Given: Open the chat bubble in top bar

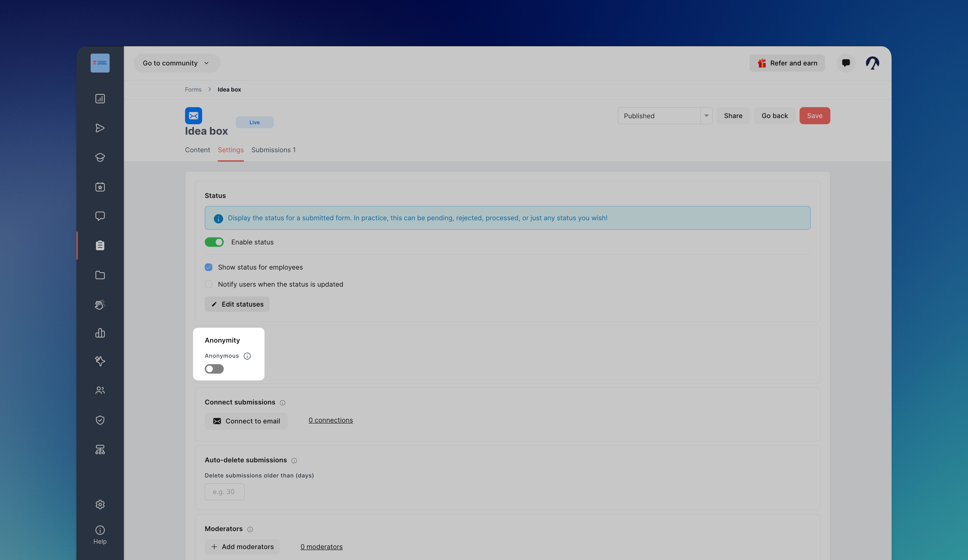Looking at the screenshot, I should [846, 63].
